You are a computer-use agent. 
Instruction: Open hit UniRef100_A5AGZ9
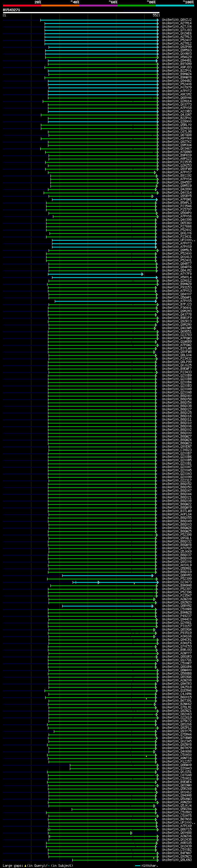pyautogui.click(x=177, y=57)
